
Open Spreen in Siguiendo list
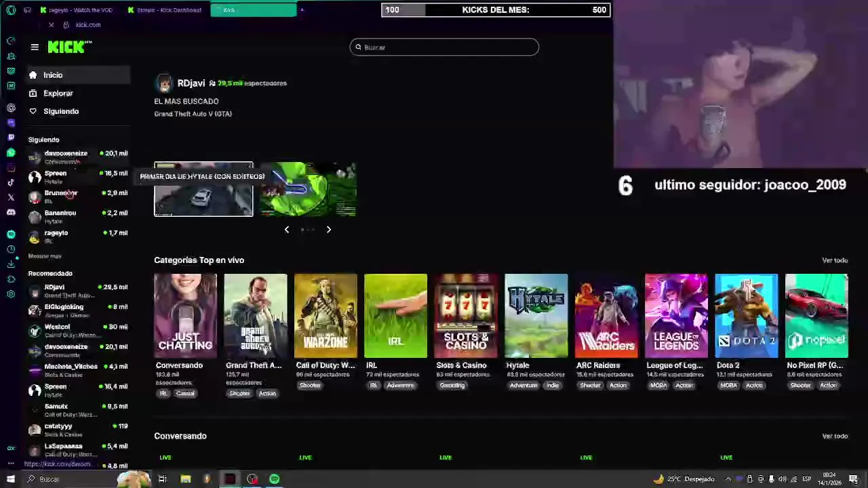pyautogui.click(x=78, y=177)
